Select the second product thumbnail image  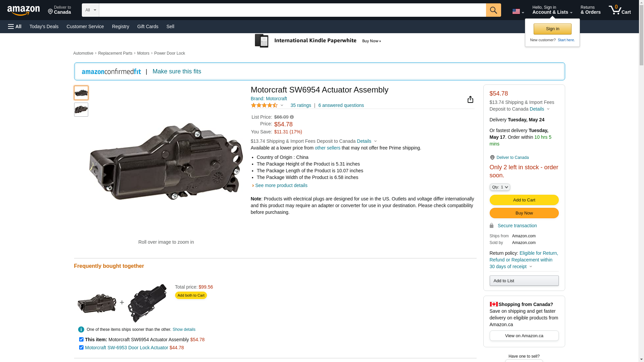point(81,110)
